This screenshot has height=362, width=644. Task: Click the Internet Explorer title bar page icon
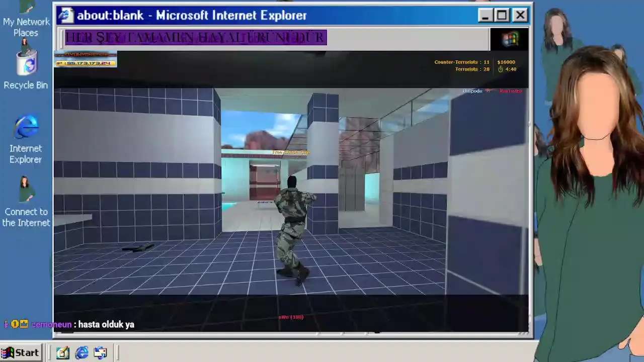click(x=65, y=15)
